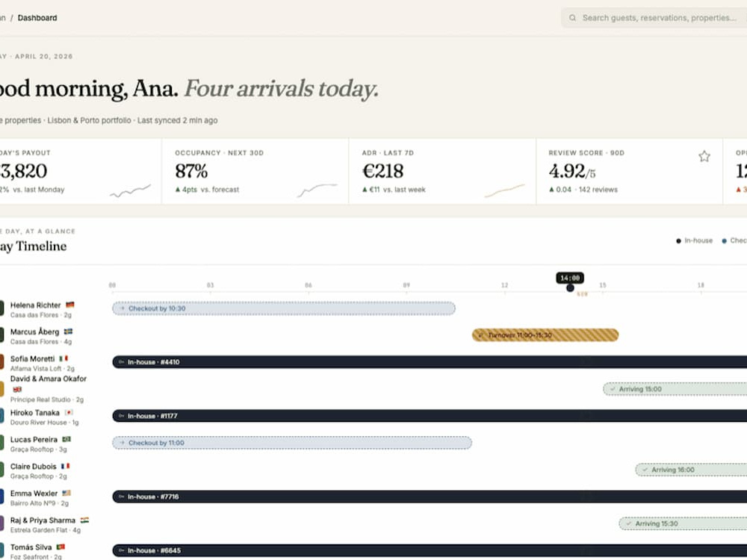Click the arrow icon on Checkout by 11:00
Image resolution: width=747 pixels, height=560 pixels.
122,443
